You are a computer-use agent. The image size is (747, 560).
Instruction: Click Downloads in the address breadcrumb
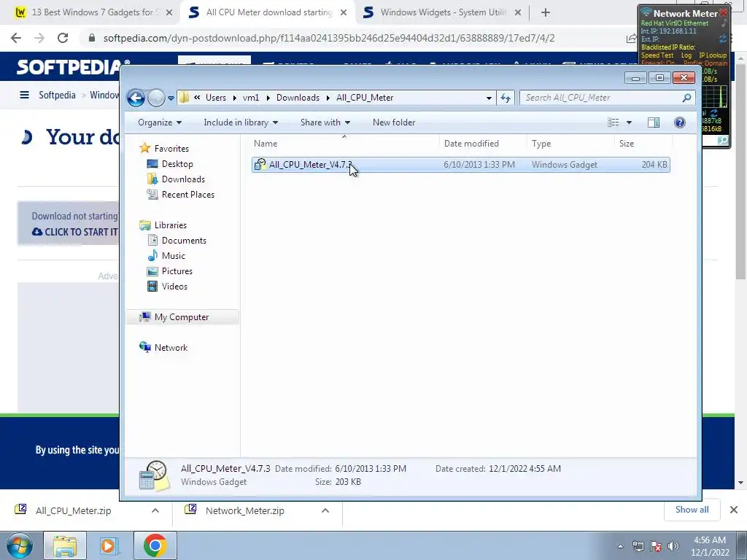tap(298, 98)
